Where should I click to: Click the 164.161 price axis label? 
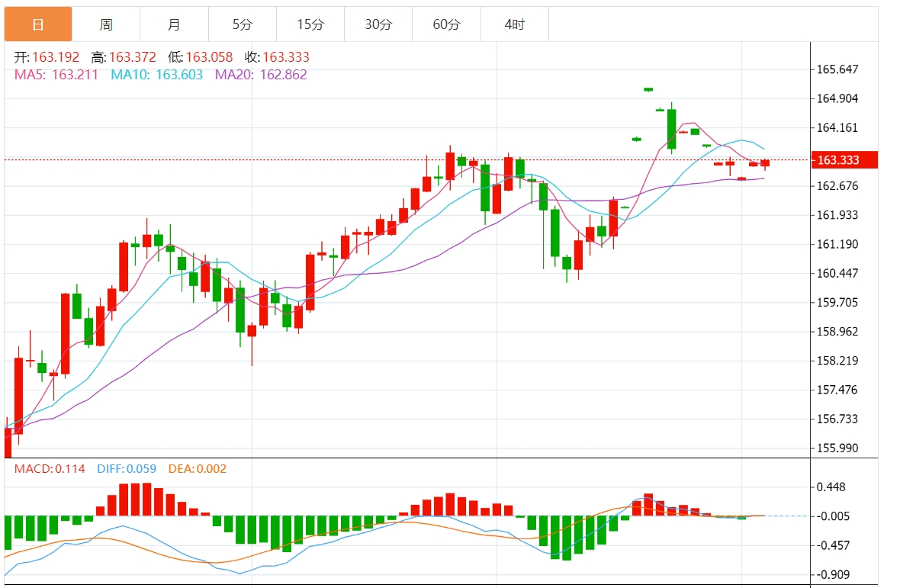point(837,128)
